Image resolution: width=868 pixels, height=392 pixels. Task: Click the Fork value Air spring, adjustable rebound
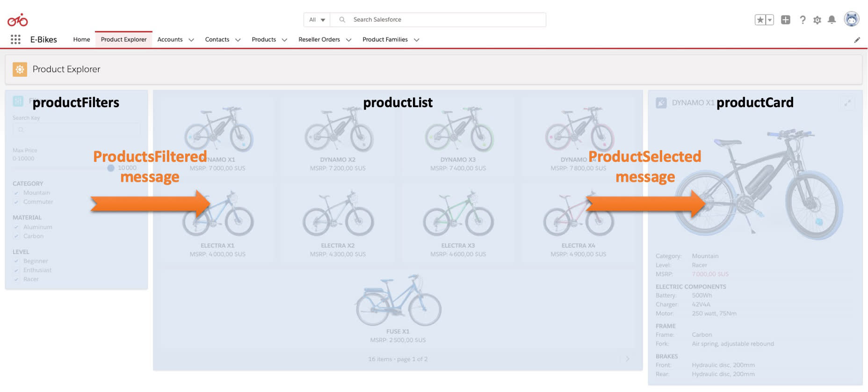(x=733, y=344)
